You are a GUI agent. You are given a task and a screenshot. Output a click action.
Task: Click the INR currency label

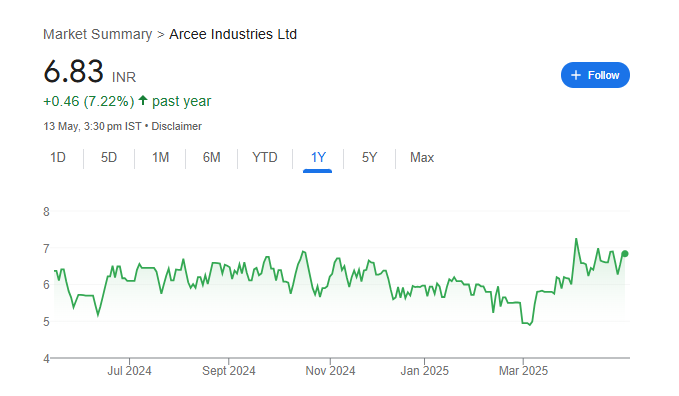tap(124, 77)
